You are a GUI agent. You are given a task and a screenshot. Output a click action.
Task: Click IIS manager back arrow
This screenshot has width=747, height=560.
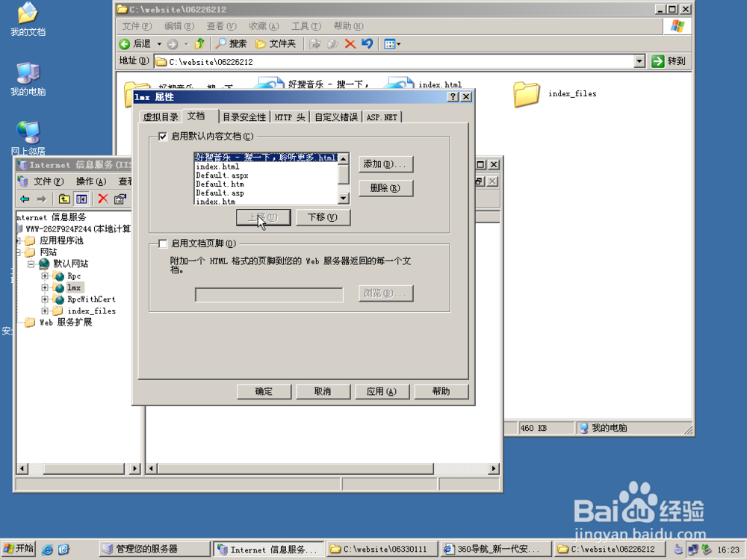pyautogui.click(x=25, y=199)
